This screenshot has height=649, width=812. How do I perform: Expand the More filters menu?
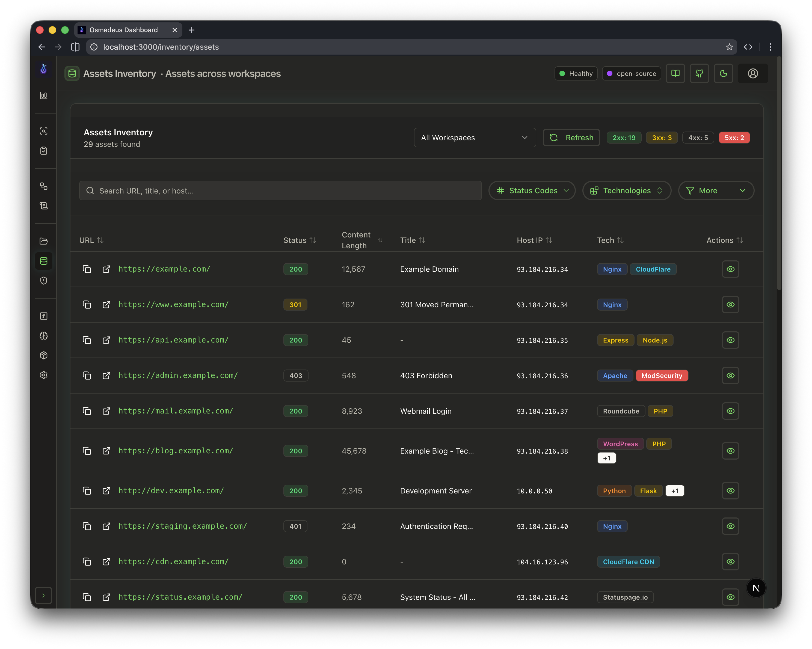coord(716,190)
